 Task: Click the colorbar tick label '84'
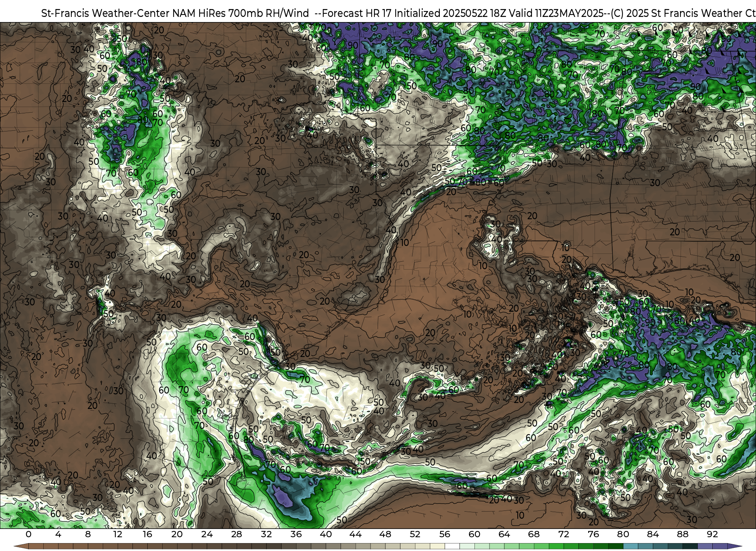click(653, 534)
